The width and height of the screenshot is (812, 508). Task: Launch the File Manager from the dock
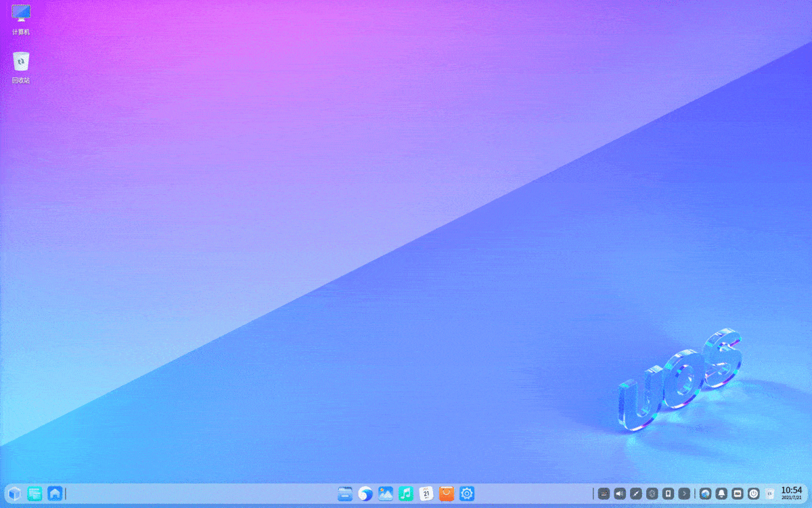click(x=345, y=494)
